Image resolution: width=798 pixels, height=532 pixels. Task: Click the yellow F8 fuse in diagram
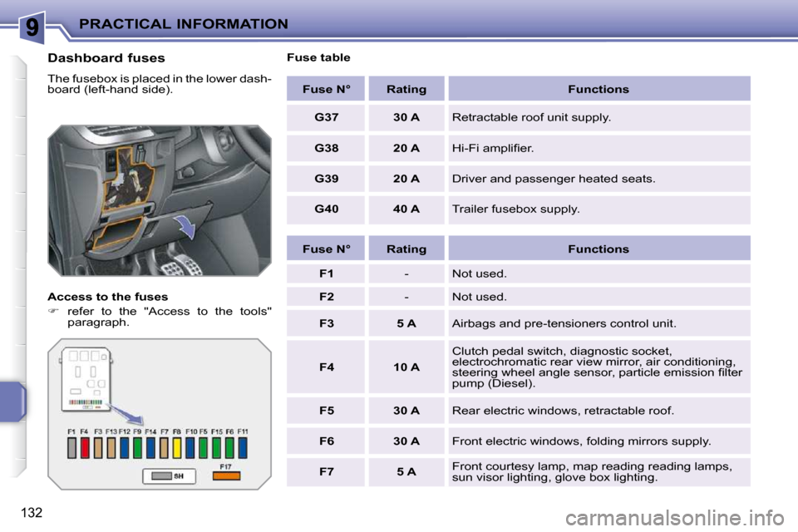177,448
